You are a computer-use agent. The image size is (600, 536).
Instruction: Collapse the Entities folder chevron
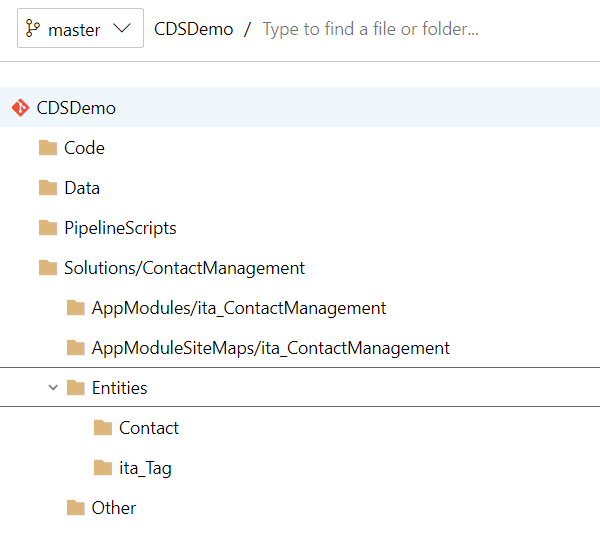tap(53, 388)
